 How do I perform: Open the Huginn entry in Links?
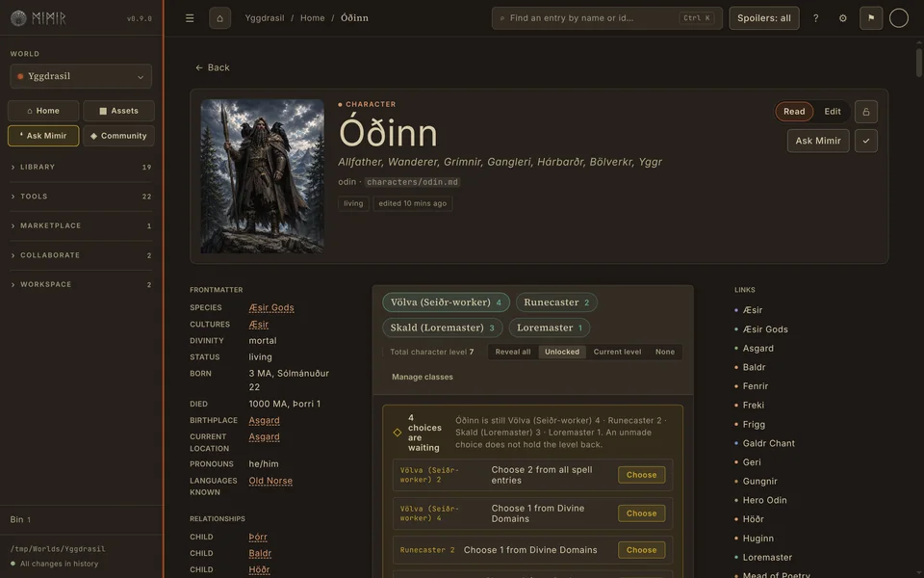click(x=757, y=539)
